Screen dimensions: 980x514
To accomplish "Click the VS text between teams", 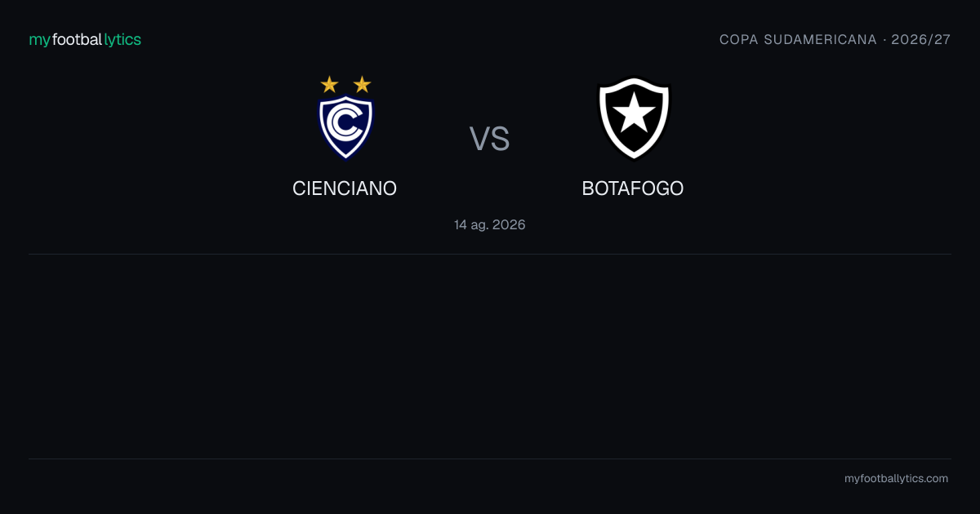I will [x=489, y=139].
